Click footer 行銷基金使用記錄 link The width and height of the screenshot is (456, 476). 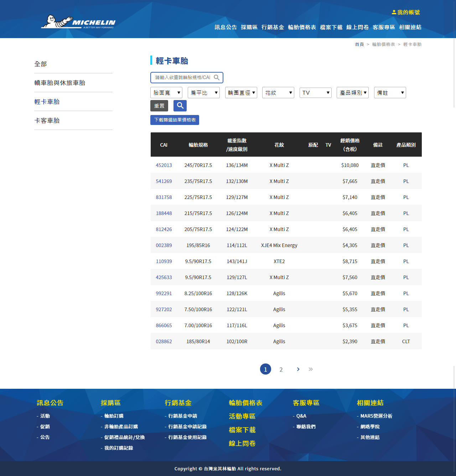187,437
